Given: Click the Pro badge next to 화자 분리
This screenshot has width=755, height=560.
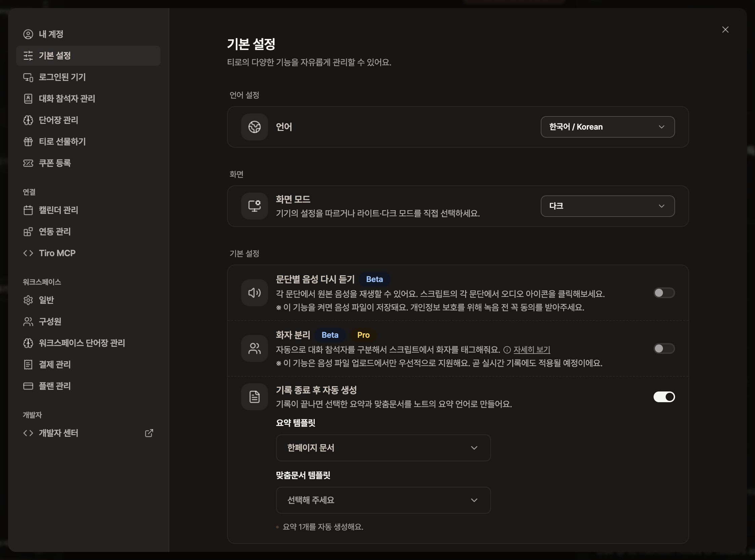Looking at the screenshot, I should [x=363, y=335].
